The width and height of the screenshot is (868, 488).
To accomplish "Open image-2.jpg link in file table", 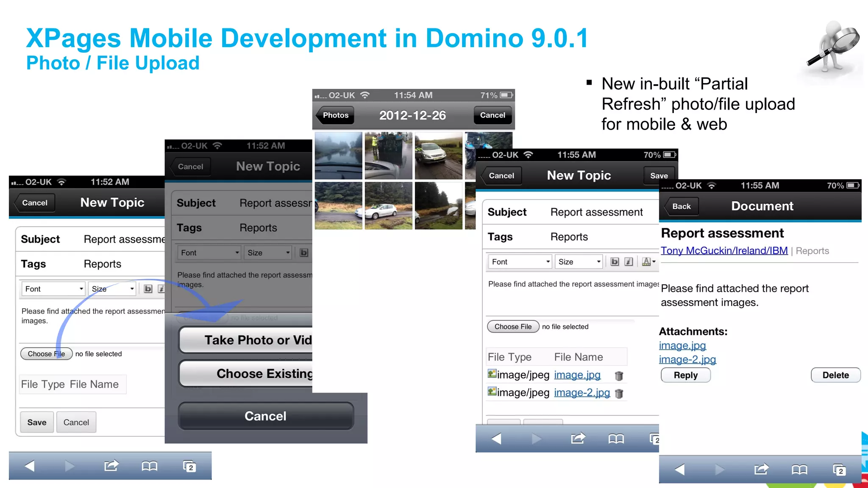I will (x=582, y=393).
